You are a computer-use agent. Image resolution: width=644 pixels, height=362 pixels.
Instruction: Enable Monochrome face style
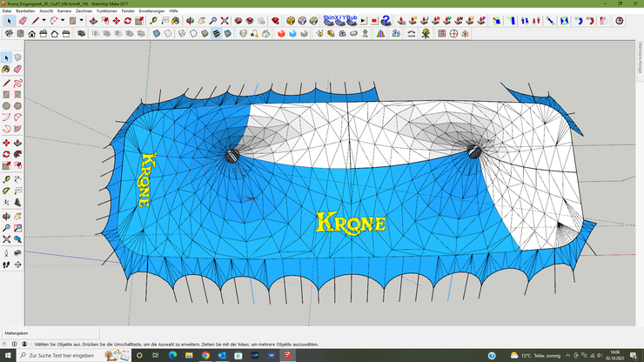[227, 34]
